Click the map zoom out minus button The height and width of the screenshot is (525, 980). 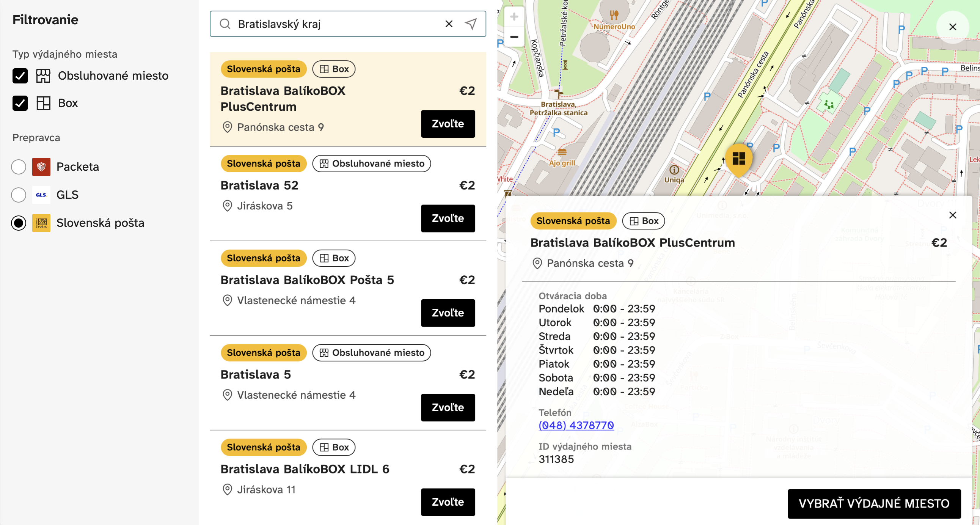click(x=514, y=37)
